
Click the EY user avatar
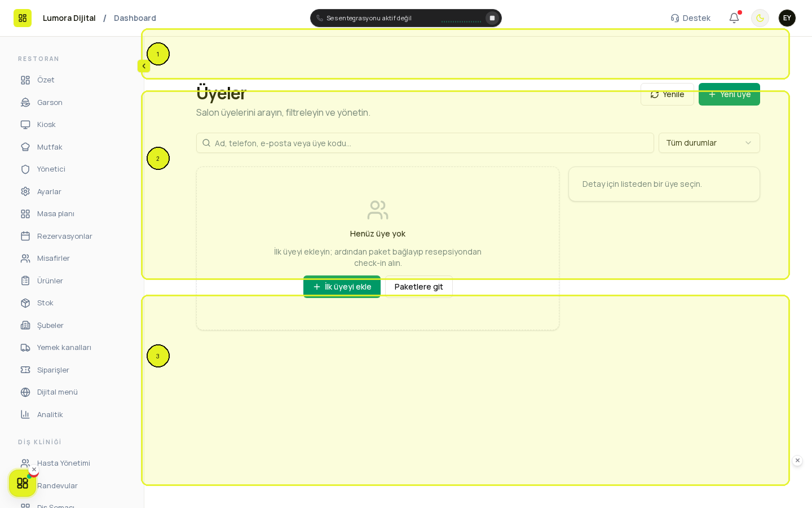pyautogui.click(x=787, y=18)
